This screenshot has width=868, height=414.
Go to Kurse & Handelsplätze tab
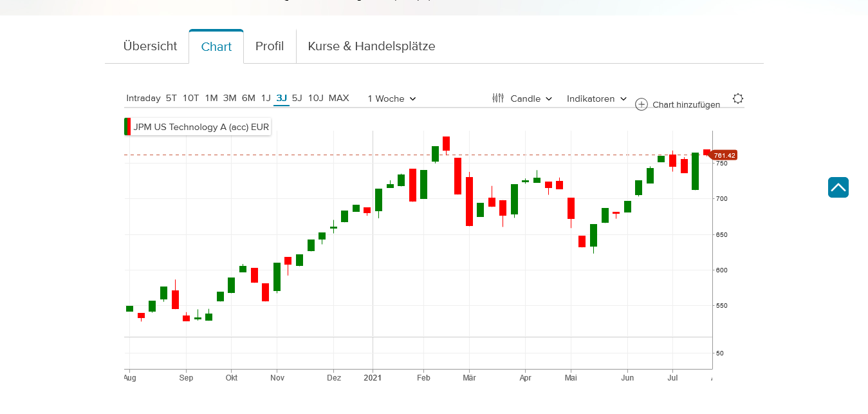(x=371, y=46)
